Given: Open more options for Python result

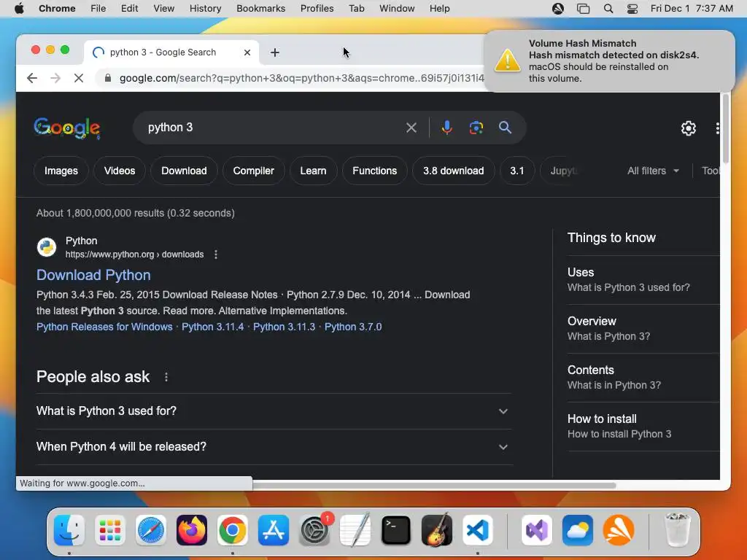Looking at the screenshot, I should click(x=216, y=254).
